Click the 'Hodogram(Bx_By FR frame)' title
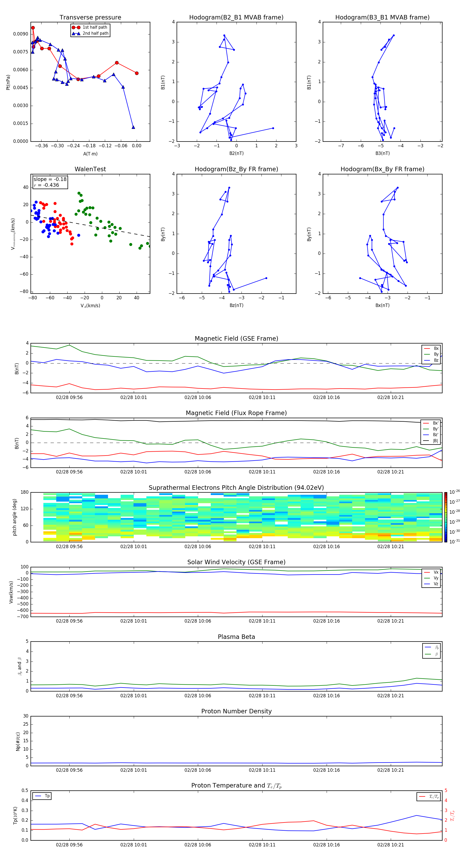This screenshot has height=868, width=473. [x=382, y=169]
